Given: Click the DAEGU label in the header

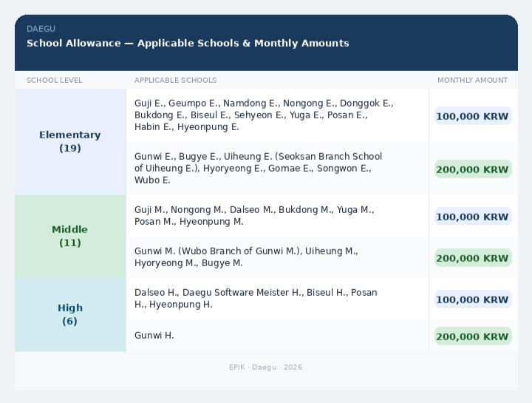Looking at the screenshot, I should (41, 29).
